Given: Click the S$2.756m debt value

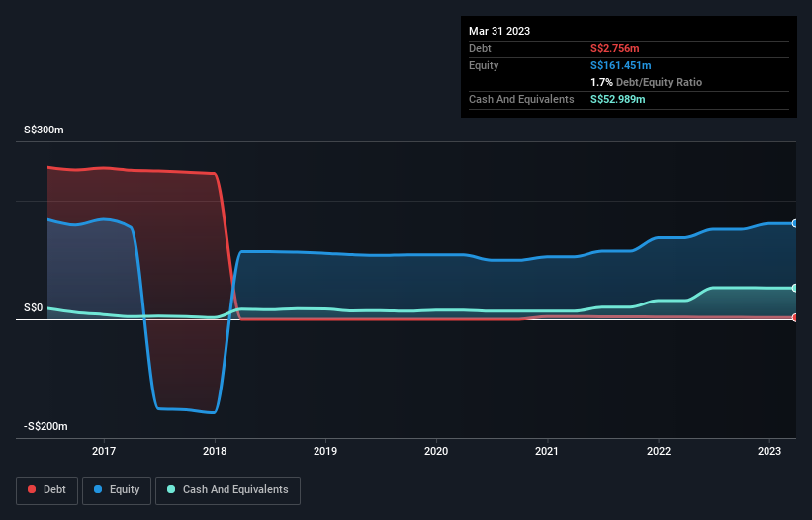Looking at the screenshot, I should [x=615, y=48].
